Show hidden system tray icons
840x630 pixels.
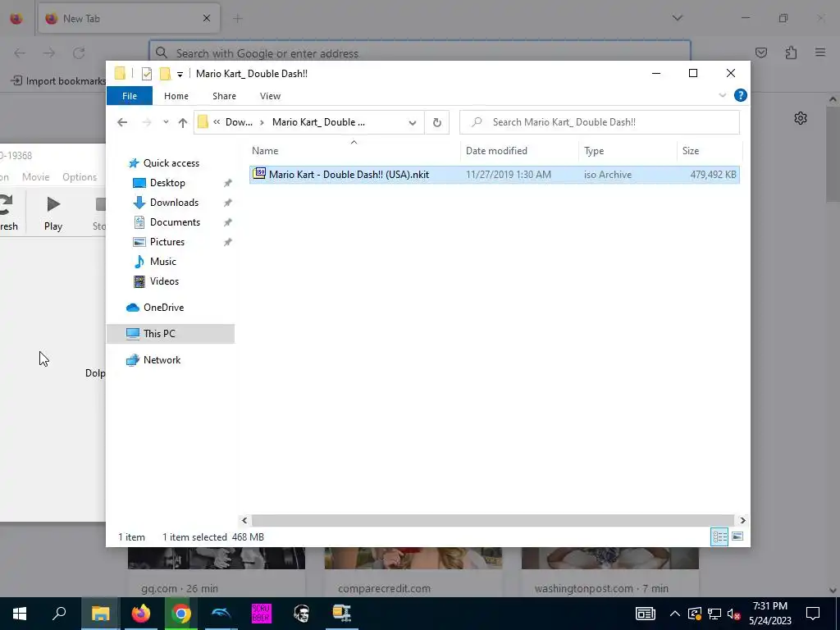pos(674,614)
